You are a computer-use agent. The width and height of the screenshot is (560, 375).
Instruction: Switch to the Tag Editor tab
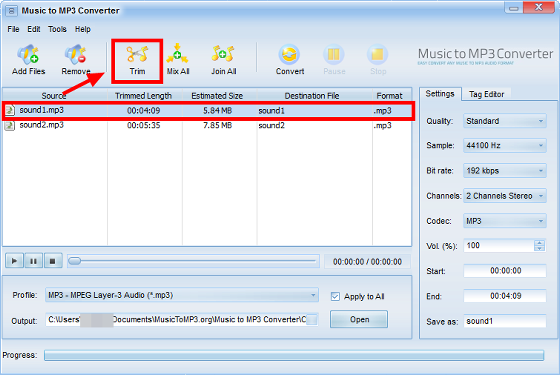(486, 94)
